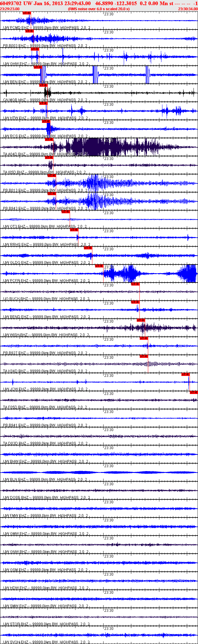Click the end time "23:30:34.00"

(188, 9)
